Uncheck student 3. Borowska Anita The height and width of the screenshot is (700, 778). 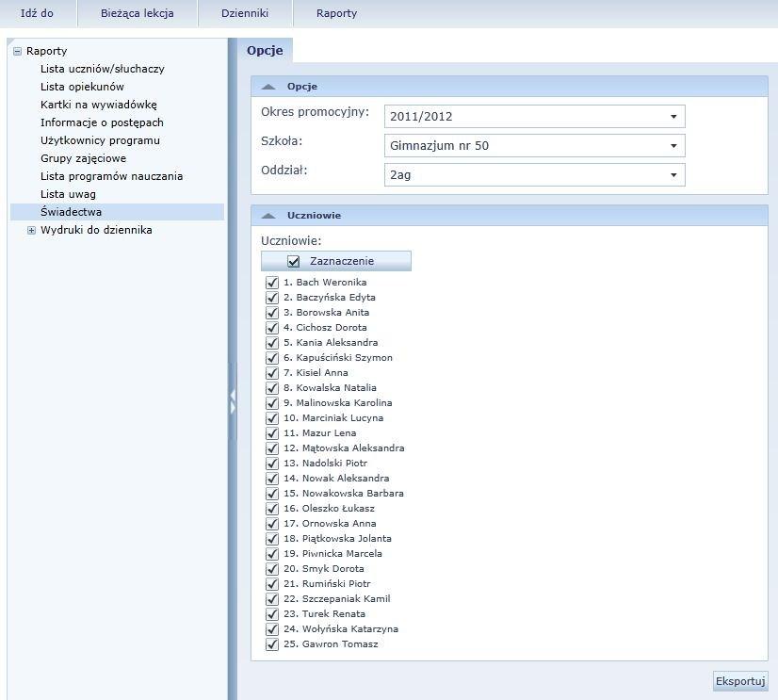tap(272, 313)
